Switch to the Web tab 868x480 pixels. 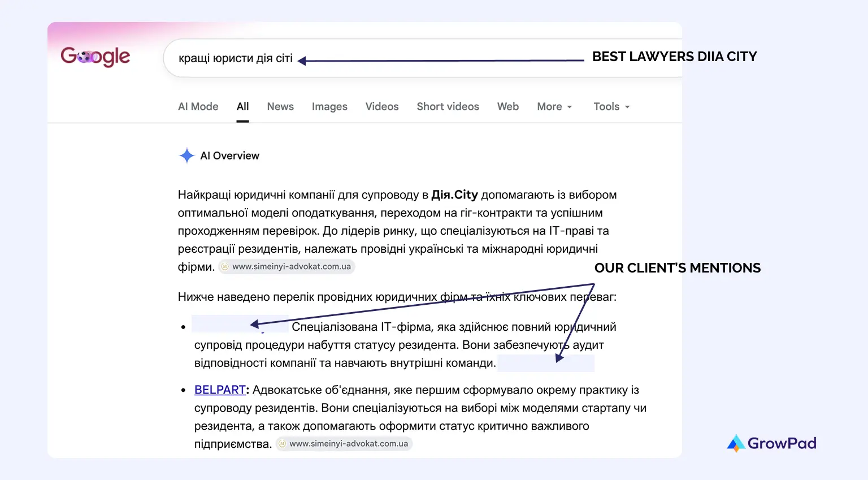(x=508, y=106)
